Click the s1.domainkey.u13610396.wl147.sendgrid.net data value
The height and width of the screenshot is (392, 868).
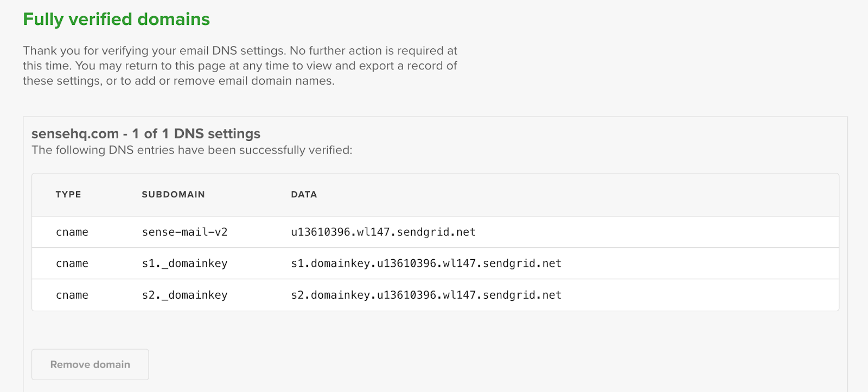[x=426, y=264]
